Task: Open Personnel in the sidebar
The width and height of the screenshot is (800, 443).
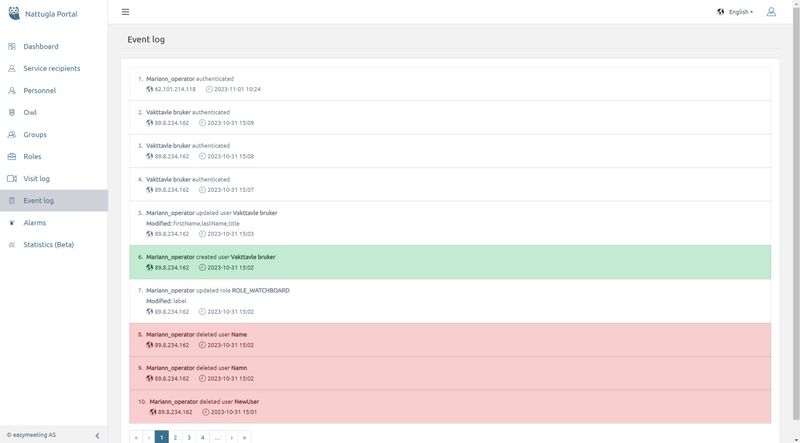Action: [x=40, y=90]
